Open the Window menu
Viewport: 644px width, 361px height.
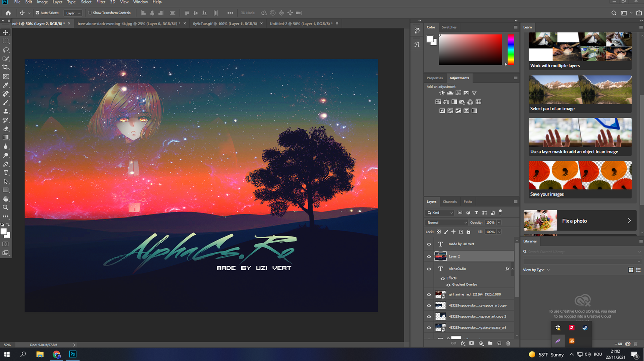[x=140, y=2]
